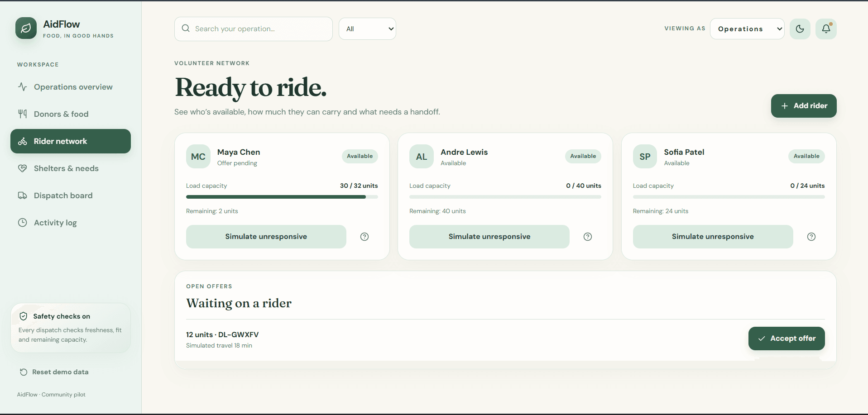Click the SP avatar for Sofia Patel
The image size is (868, 415).
645,157
